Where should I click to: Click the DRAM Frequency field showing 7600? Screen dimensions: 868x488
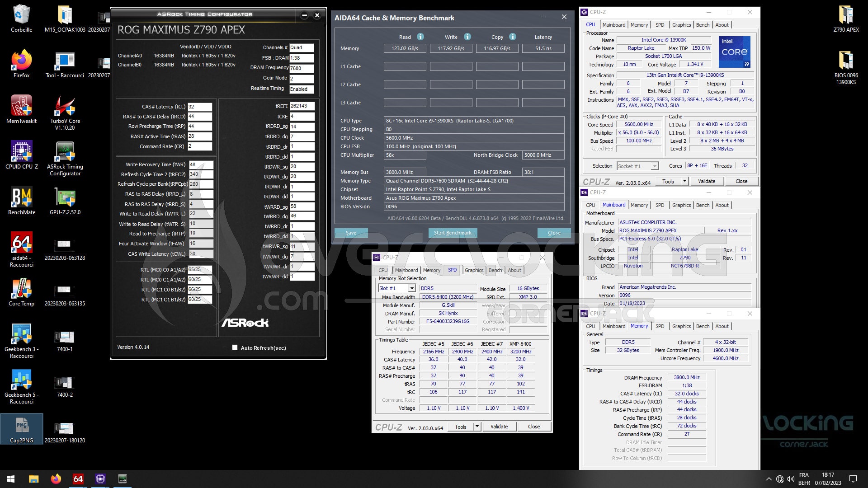[302, 68]
